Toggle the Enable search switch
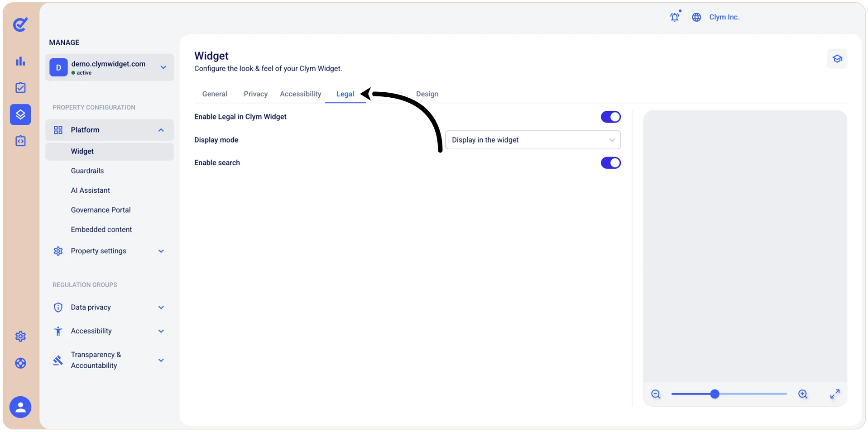 click(x=611, y=163)
